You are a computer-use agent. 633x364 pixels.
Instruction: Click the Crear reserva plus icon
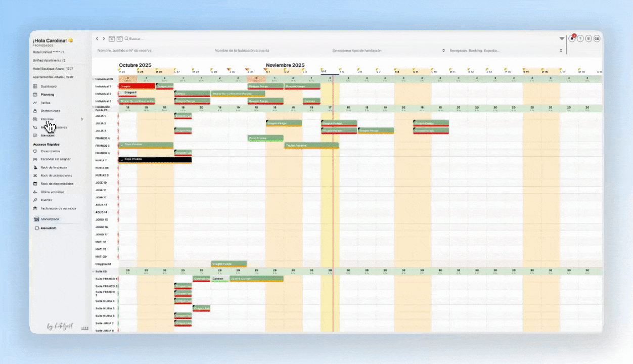(x=35, y=151)
